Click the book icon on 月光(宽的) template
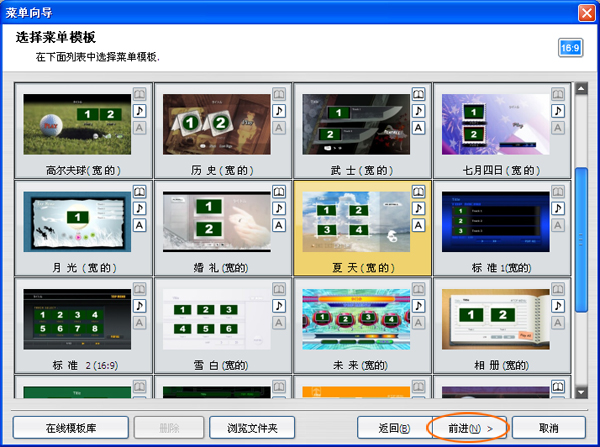600x447 pixels. point(140,191)
